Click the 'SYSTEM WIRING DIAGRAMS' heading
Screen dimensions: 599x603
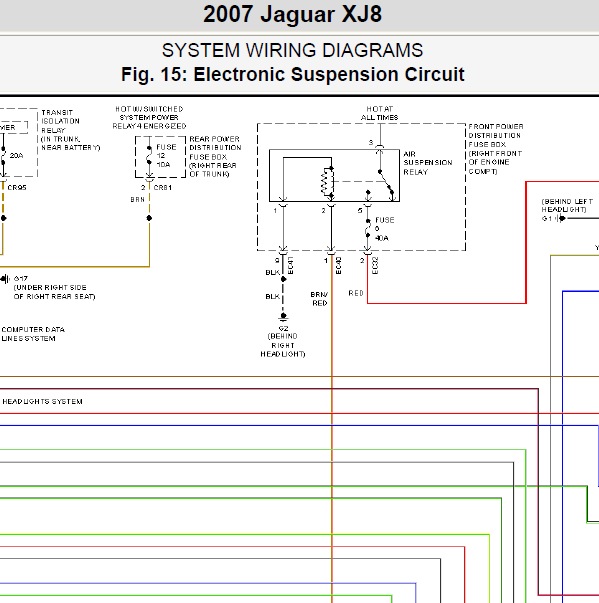[292, 50]
